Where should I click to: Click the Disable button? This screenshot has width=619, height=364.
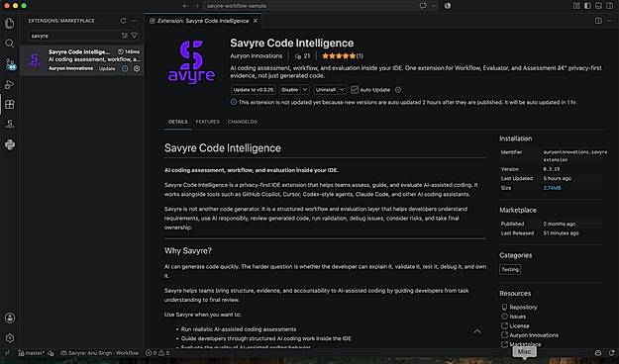coord(290,90)
